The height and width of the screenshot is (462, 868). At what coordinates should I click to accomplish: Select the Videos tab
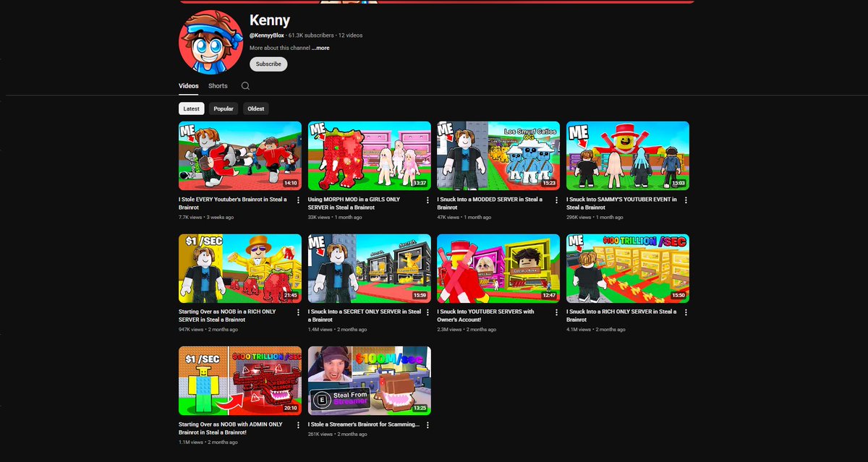pos(188,85)
